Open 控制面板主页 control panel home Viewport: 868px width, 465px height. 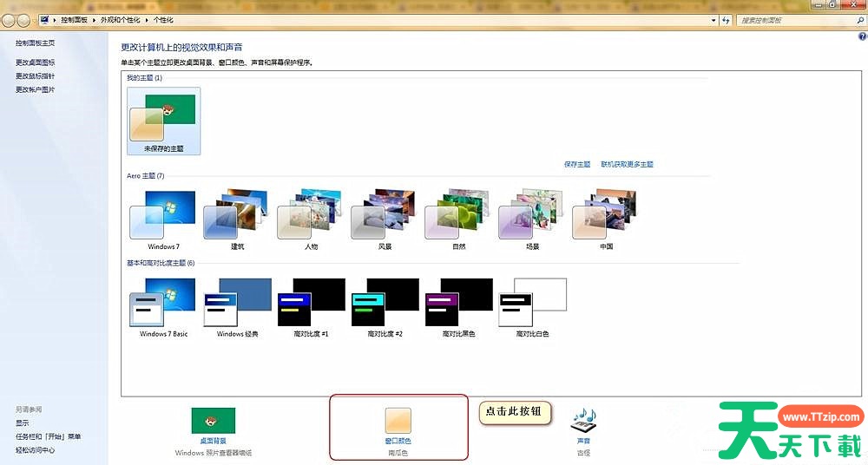35,43
